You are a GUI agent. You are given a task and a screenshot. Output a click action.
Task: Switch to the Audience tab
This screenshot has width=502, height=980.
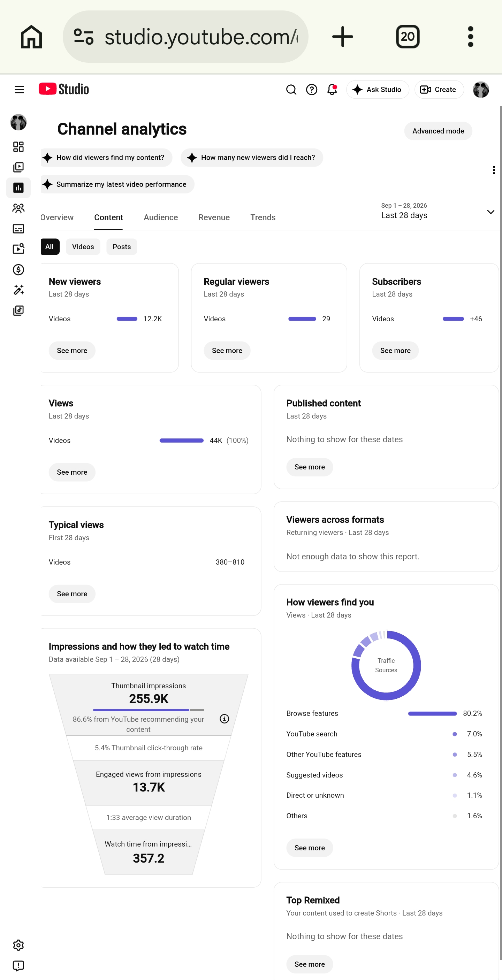coord(161,217)
